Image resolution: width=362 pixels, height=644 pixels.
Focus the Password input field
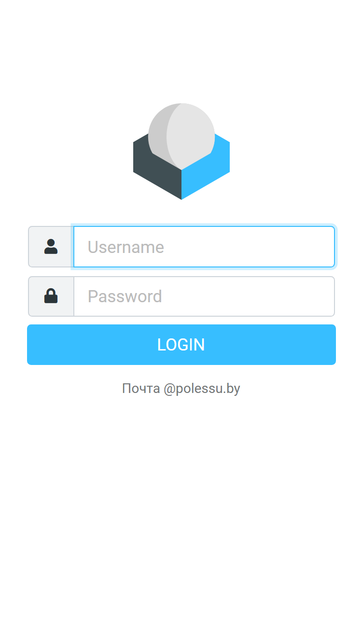coord(204,296)
